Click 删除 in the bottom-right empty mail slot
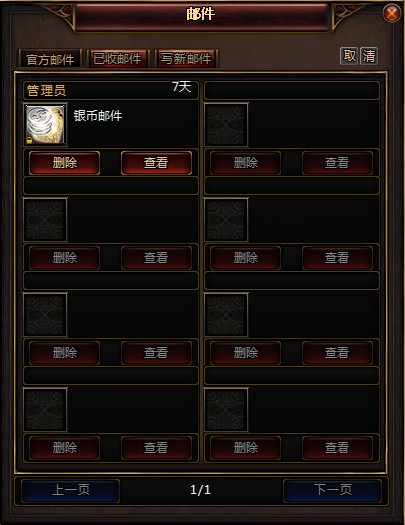Viewport: 405px width, 525px height. 246,448
